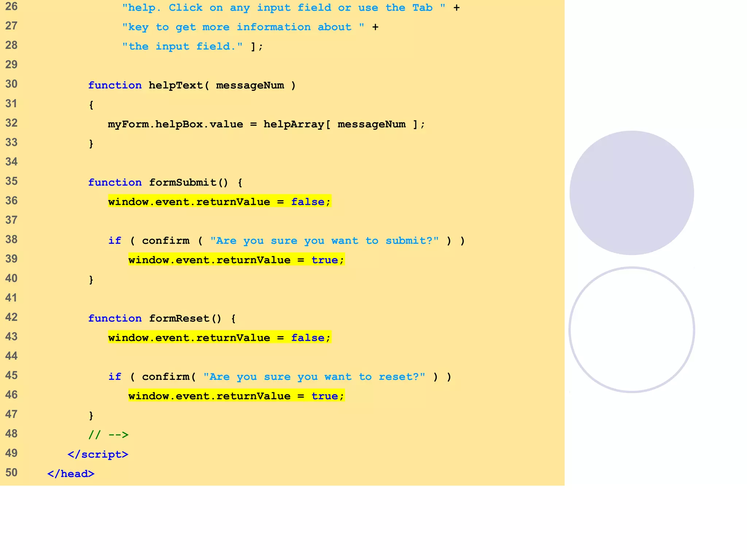Click line number 26
The height and width of the screenshot is (560, 747).
point(11,7)
